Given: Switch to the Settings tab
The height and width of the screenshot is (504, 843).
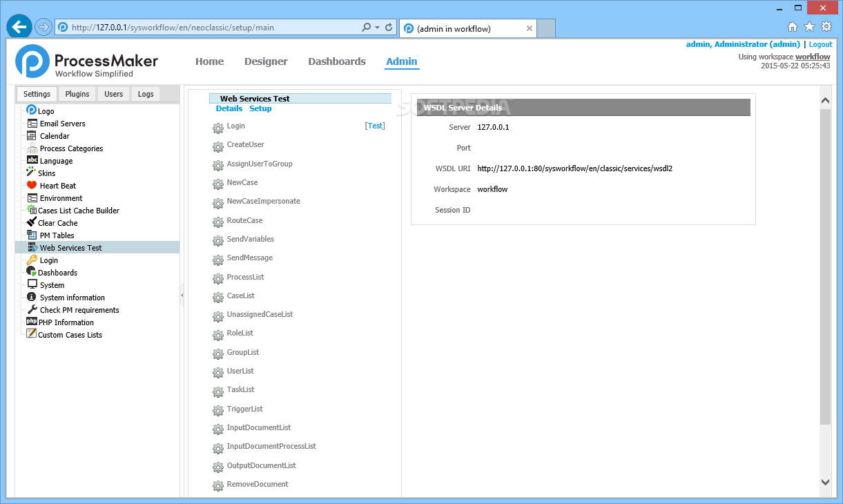Looking at the screenshot, I should pyautogui.click(x=37, y=94).
